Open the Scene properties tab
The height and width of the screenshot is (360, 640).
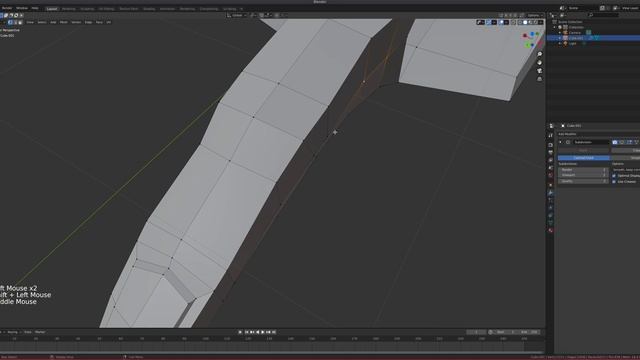point(550,167)
